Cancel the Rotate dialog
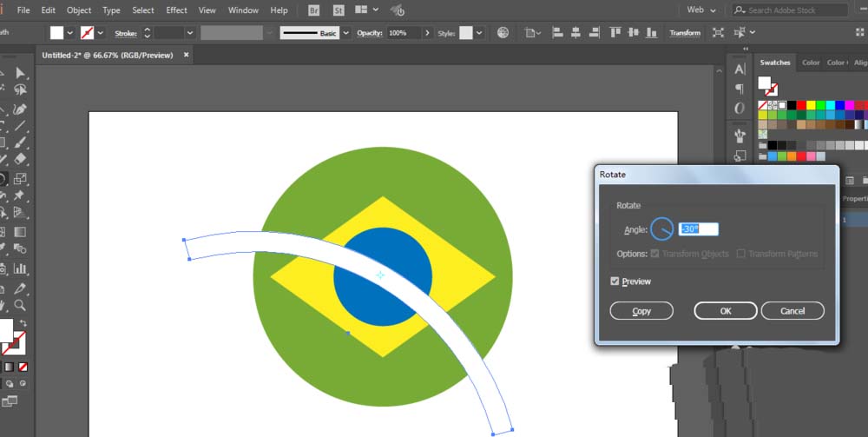The image size is (868, 437). [x=792, y=311]
